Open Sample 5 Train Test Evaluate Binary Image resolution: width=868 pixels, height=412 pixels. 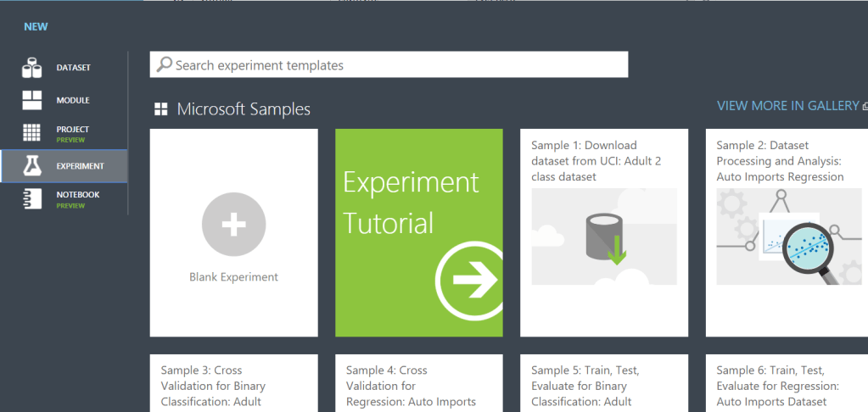[x=604, y=383]
